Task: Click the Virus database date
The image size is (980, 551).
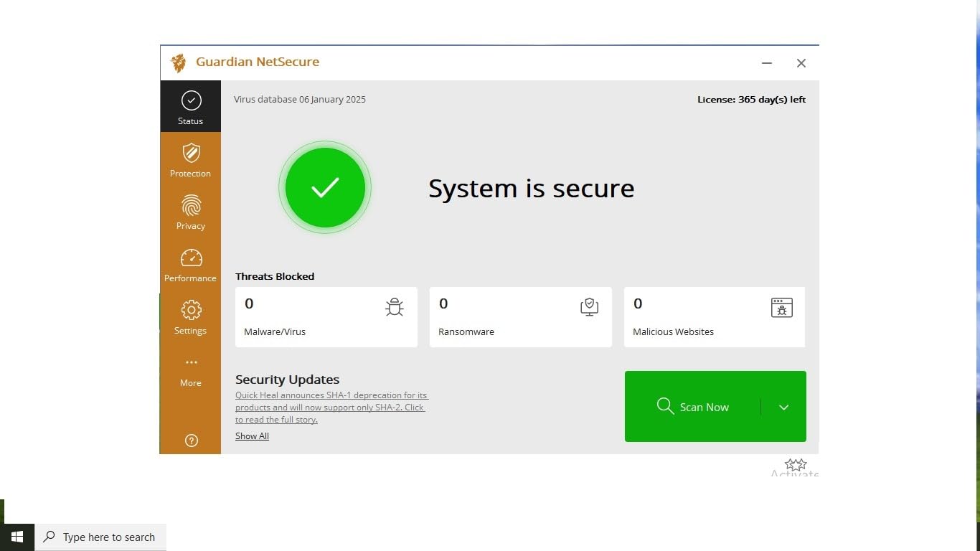Action: pyautogui.click(x=300, y=99)
